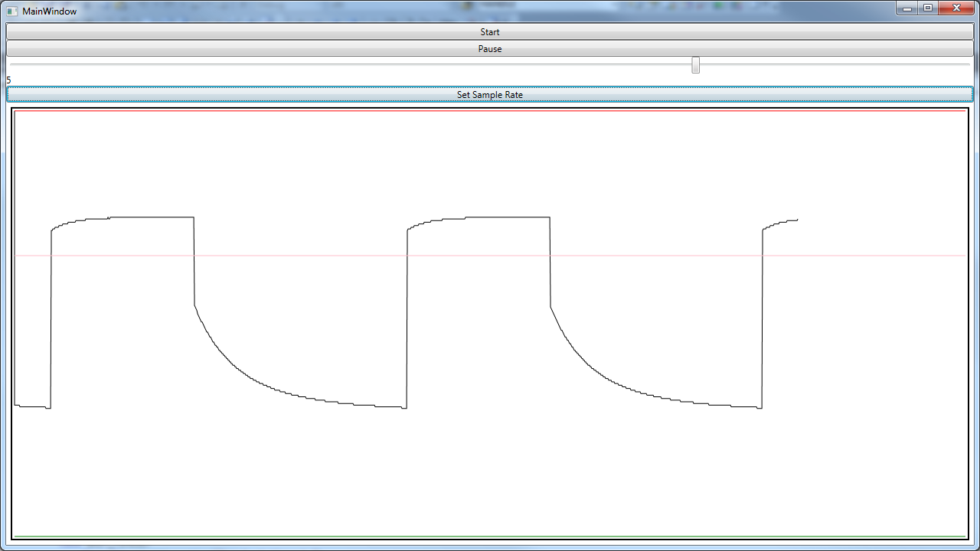Click the slider value label showing 5

click(x=8, y=80)
